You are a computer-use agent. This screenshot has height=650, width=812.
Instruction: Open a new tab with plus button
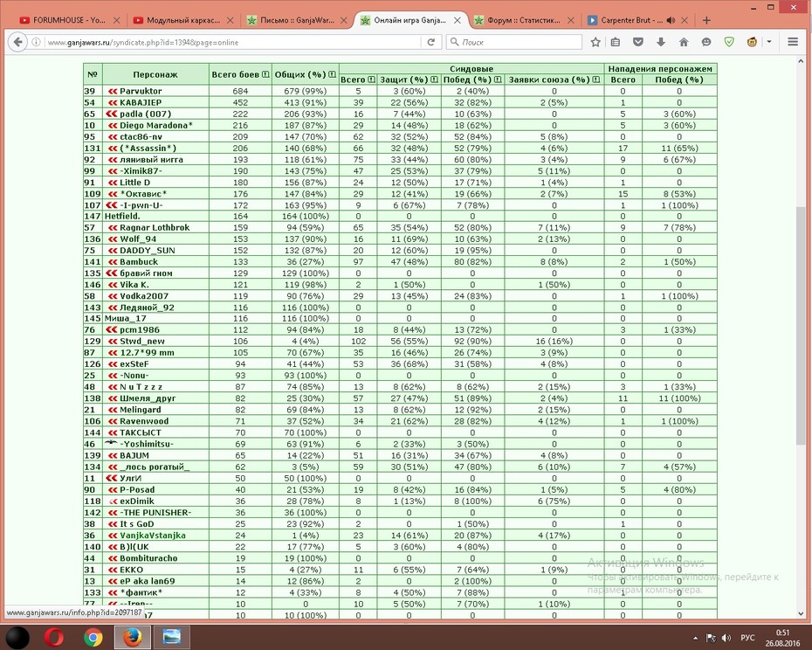[x=706, y=20]
